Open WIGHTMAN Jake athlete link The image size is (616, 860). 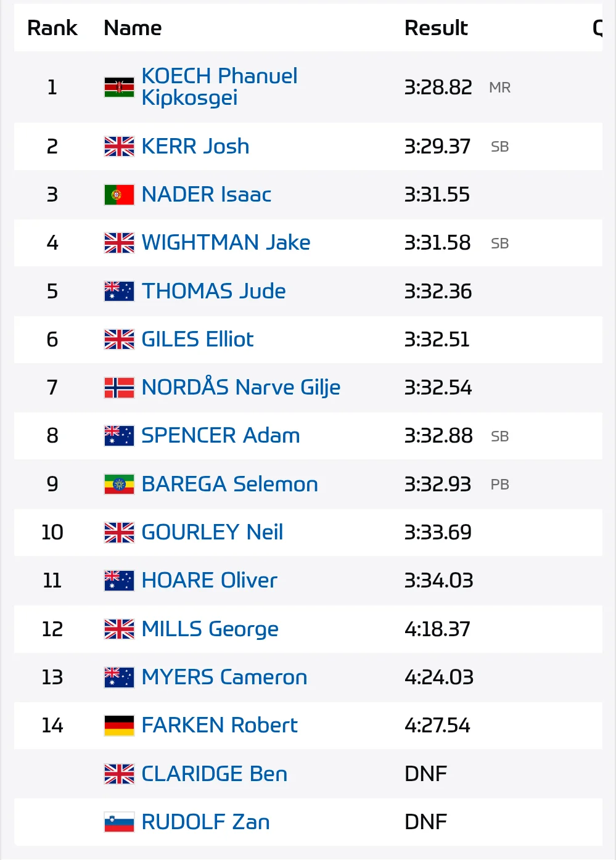click(x=226, y=242)
